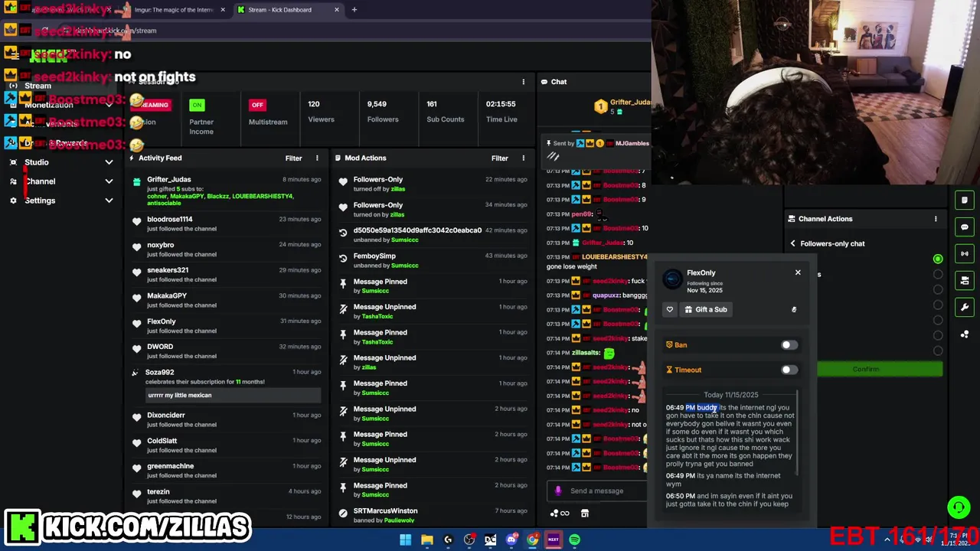Click Grifter_Judas in Activity Feed
Viewport: 980px width, 551px height.
tap(169, 180)
